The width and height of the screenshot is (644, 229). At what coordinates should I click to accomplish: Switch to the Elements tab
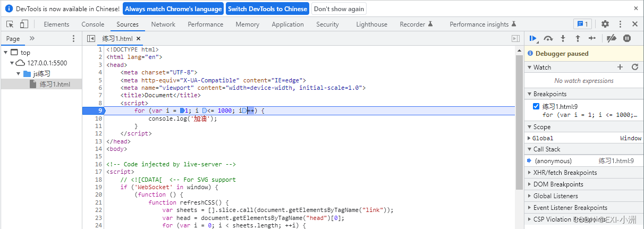tap(56, 24)
